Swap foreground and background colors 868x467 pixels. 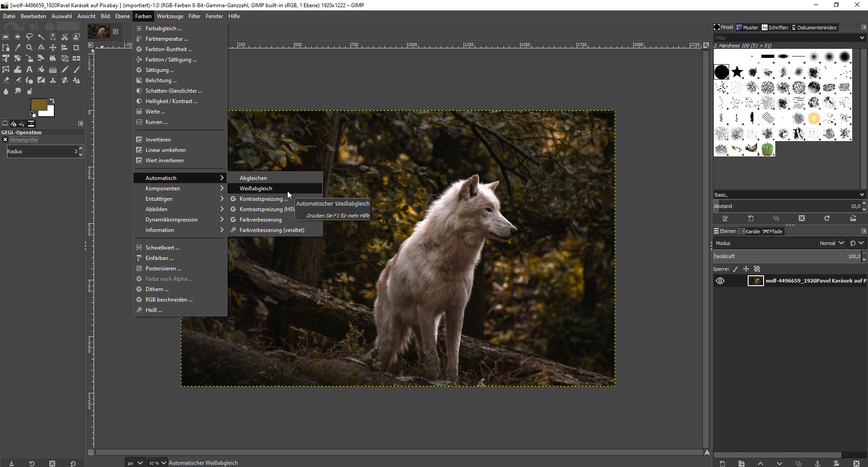point(52,101)
